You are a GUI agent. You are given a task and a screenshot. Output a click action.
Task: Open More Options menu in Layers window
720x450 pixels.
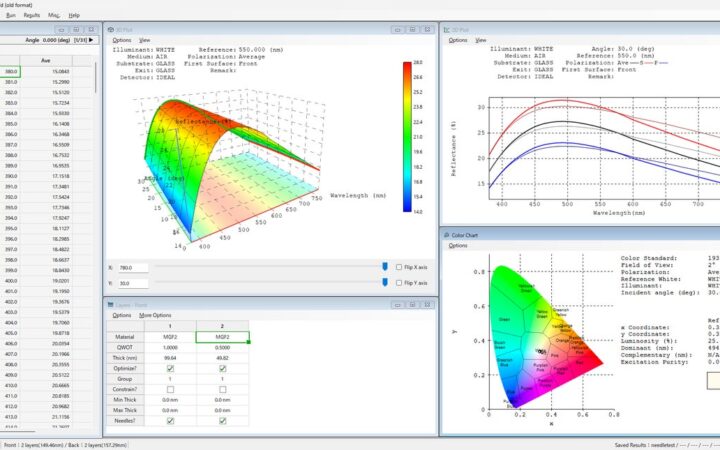155,315
